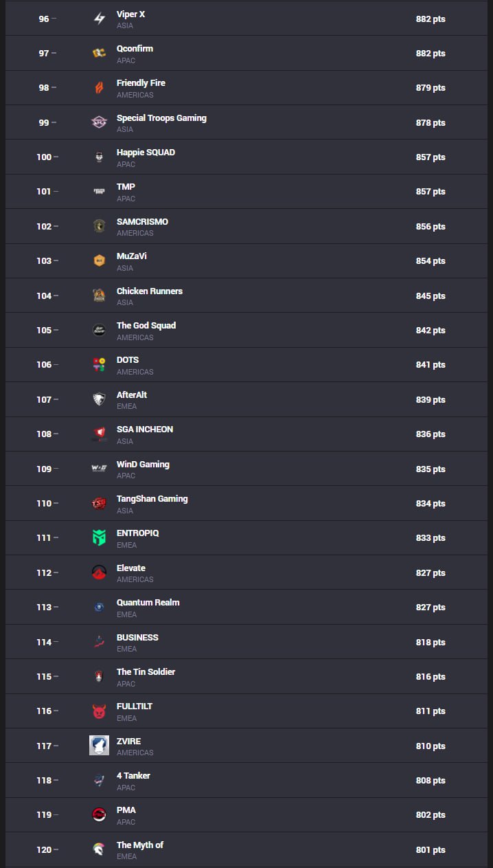
Task: Open the SAMCRISMO team page
Action: [x=142, y=221]
